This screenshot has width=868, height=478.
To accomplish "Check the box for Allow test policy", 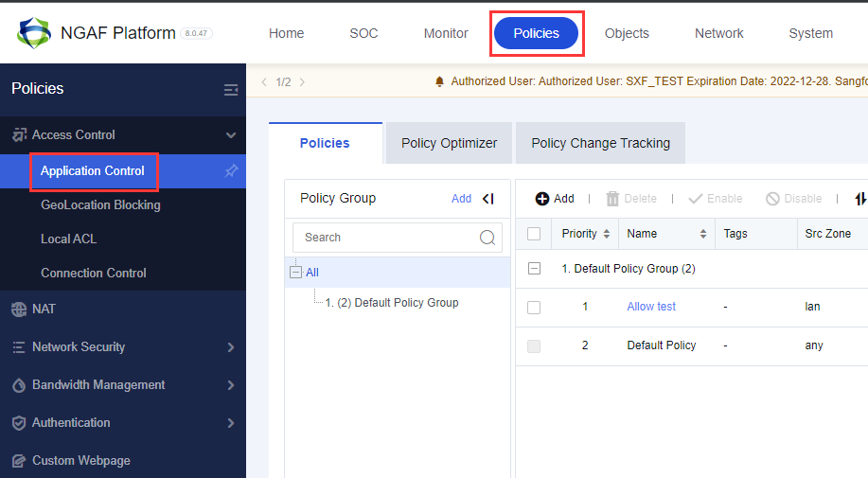I will 534,307.
